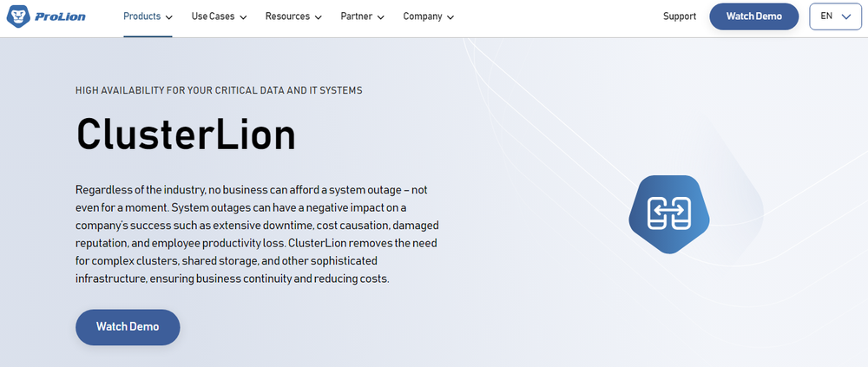Click the ProLion lion logo
Image resolution: width=868 pixels, height=367 pixels.
(47, 16)
